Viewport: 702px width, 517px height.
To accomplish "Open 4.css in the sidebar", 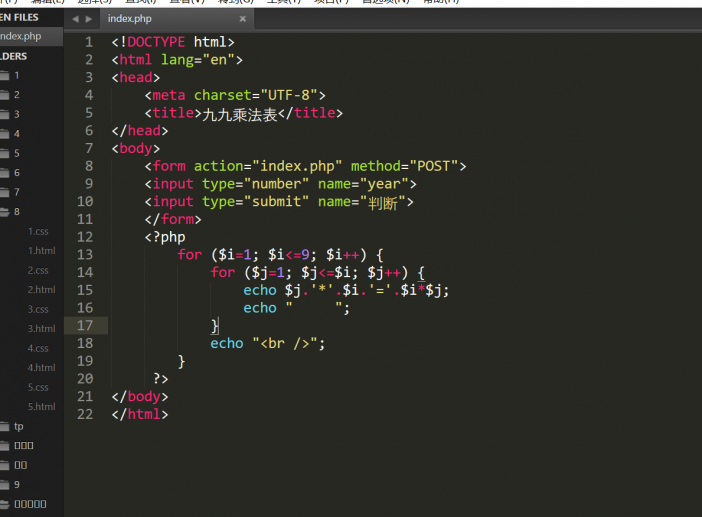I will coord(38,348).
